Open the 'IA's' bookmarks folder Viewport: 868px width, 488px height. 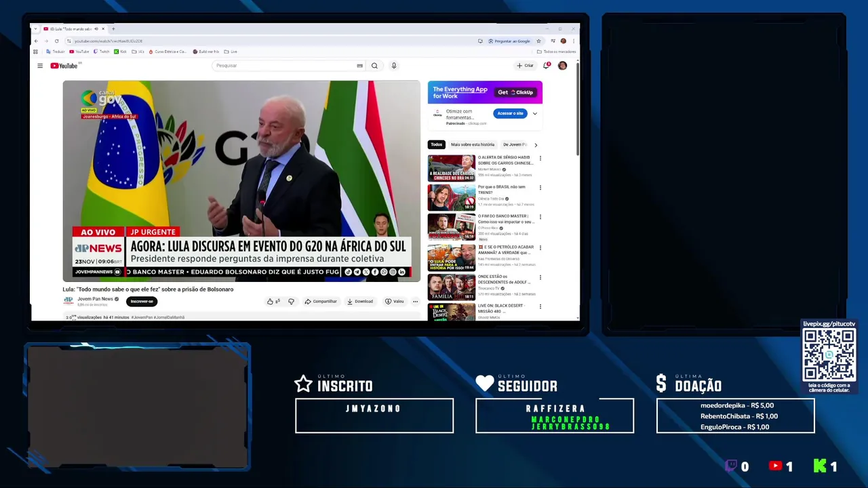[138, 52]
